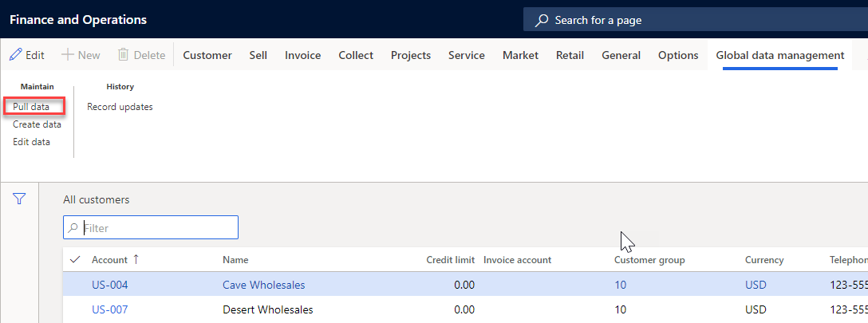
Task: Click the magnifier icon inside Filter box
Action: point(73,227)
